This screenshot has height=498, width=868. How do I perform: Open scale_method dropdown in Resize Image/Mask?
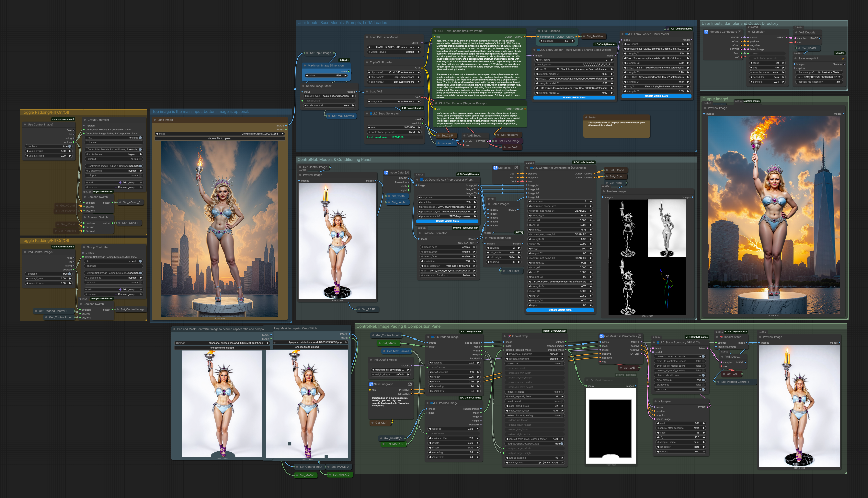tap(329, 106)
